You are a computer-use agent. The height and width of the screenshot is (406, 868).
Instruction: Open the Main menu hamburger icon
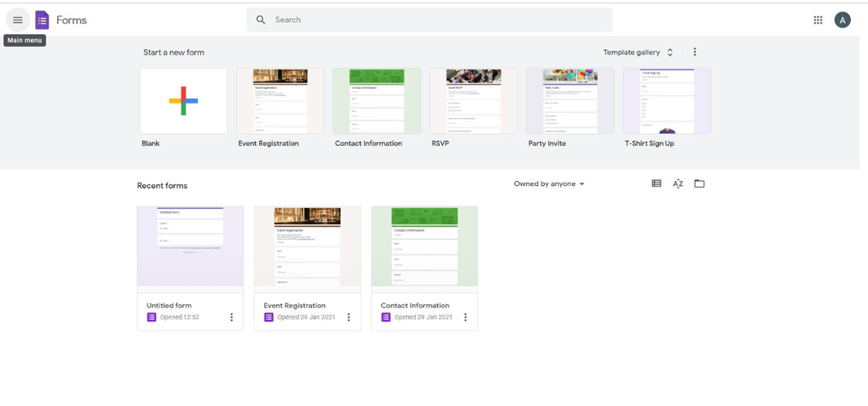pos(18,20)
